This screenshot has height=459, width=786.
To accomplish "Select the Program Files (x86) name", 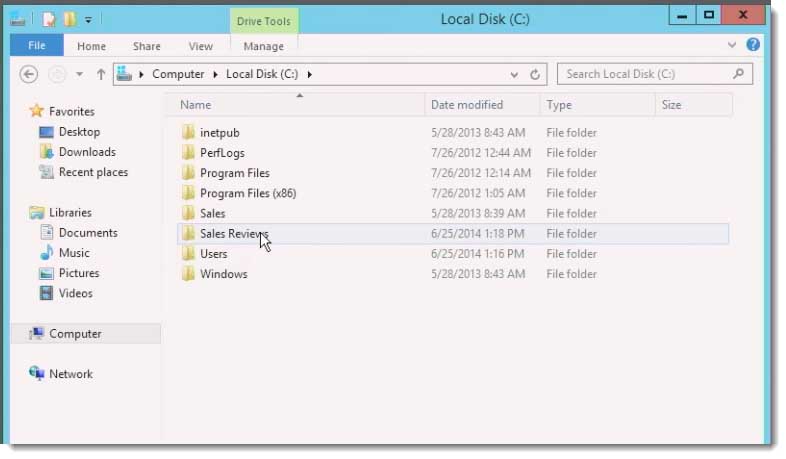I will 248,193.
